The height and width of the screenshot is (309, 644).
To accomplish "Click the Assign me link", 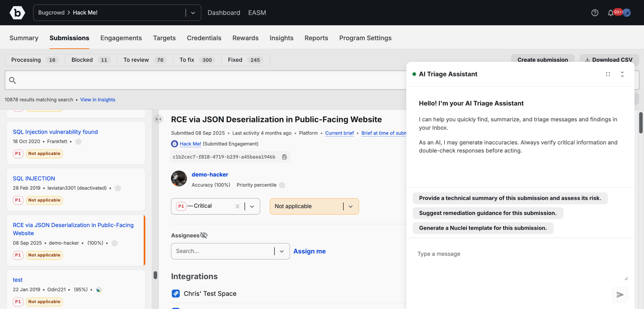I will pyautogui.click(x=309, y=251).
